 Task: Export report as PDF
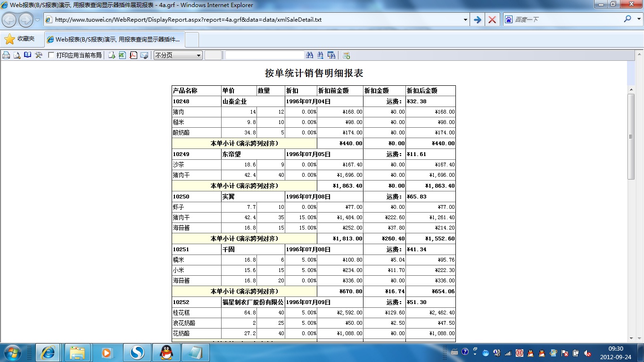tap(133, 55)
